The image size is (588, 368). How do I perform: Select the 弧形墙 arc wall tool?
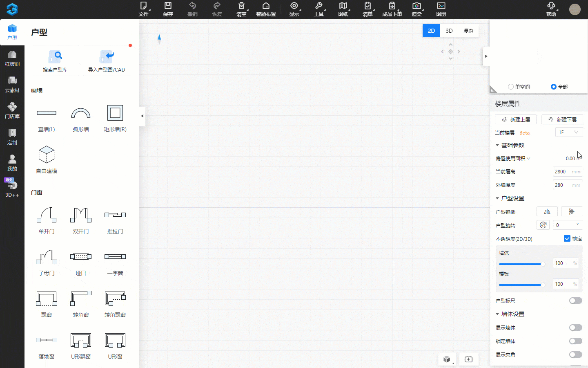click(x=81, y=119)
